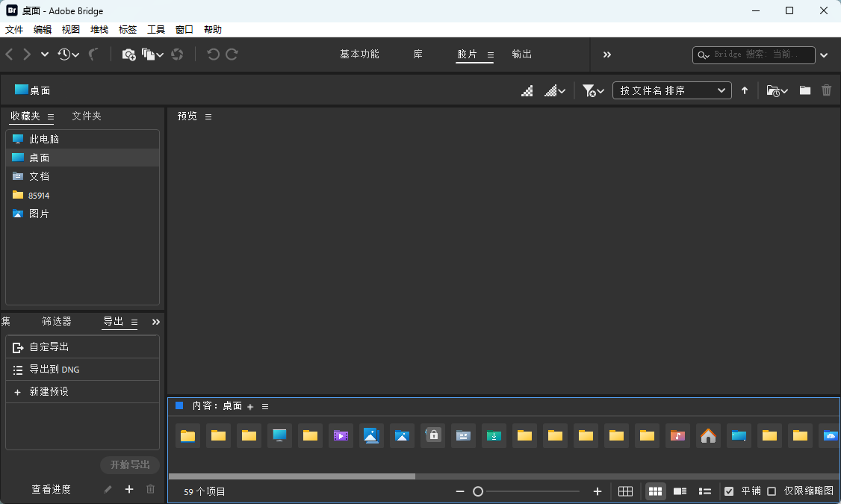Select the 导出 panel tab
The height and width of the screenshot is (504, 841).
click(x=114, y=321)
